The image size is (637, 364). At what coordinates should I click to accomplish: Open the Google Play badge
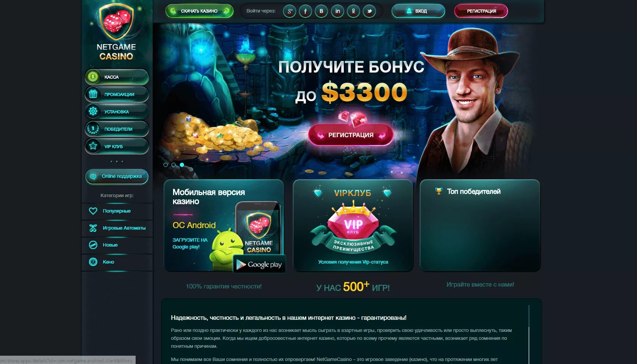point(259,264)
